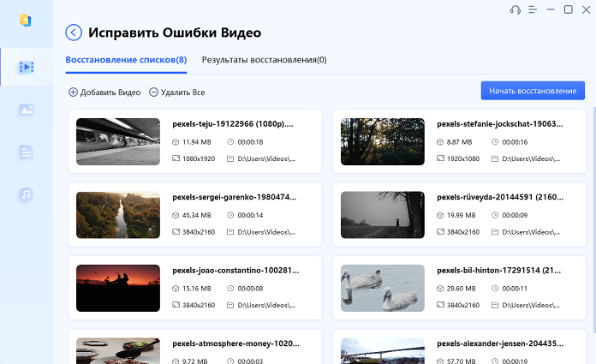The height and width of the screenshot is (364, 596).
Task: Click Добавить Видео
Action: click(x=104, y=92)
